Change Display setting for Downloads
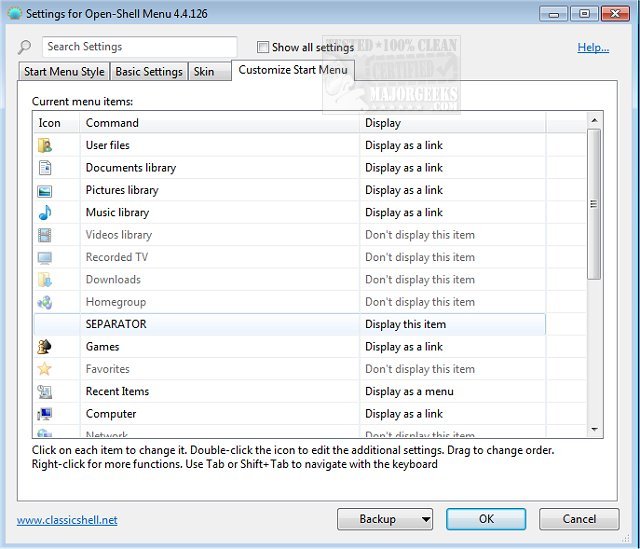Image resolution: width=640 pixels, height=549 pixels. (420, 280)
